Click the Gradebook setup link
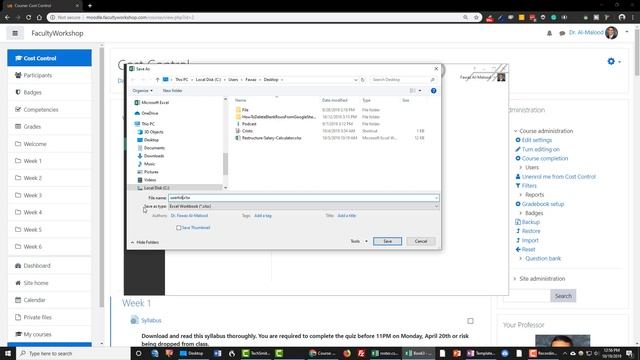Viewport: 640px width, 360px height. pos(542,204)
